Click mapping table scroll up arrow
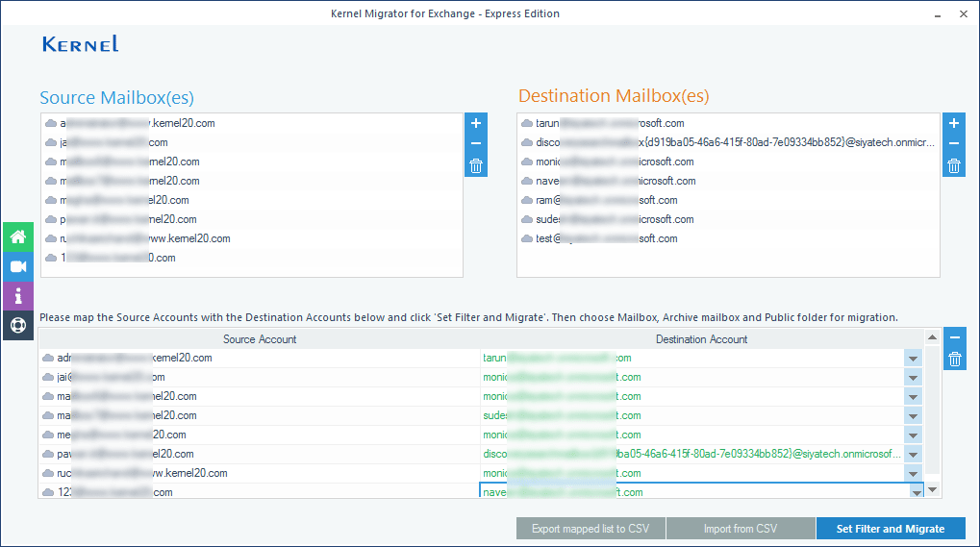Image resolution: width=980 pixels, height=547 pixels. point(933,337)
